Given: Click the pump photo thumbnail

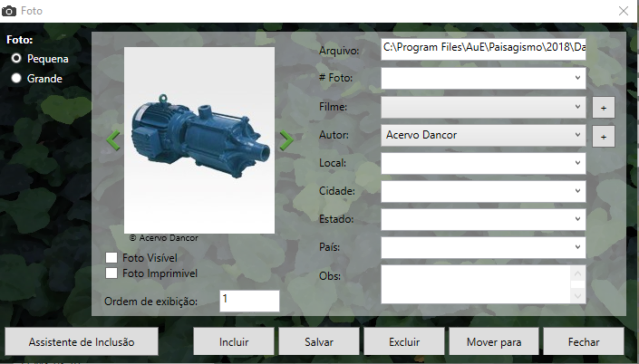Looking at the screenshot, I should pos(199,140).
